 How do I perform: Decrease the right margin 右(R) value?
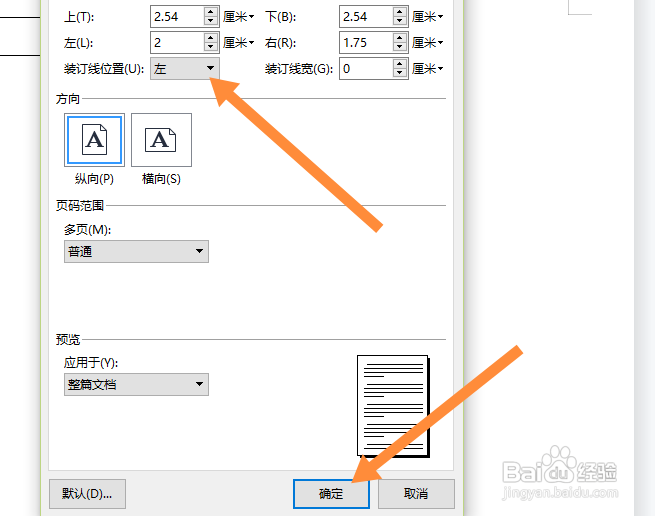click(400, 47)
